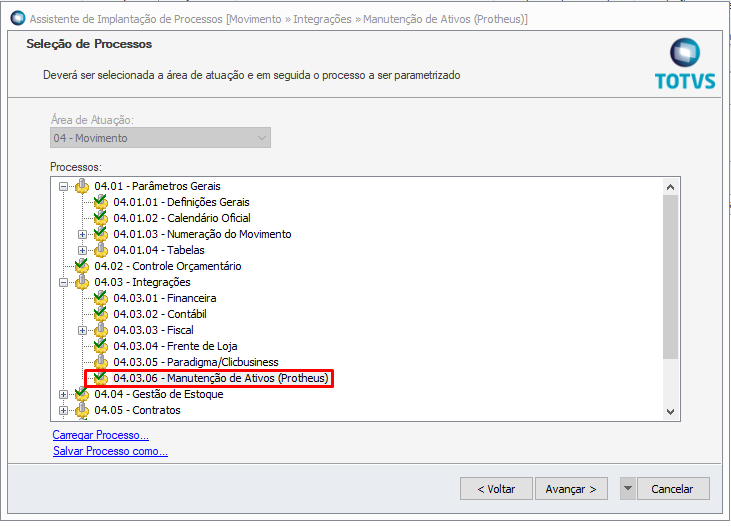Image resolution: width=731 pixels, height=527 pixels.
Task: Select 04.03.05 - Paradigma/Clicbusiness row
Action: [196, 361]
